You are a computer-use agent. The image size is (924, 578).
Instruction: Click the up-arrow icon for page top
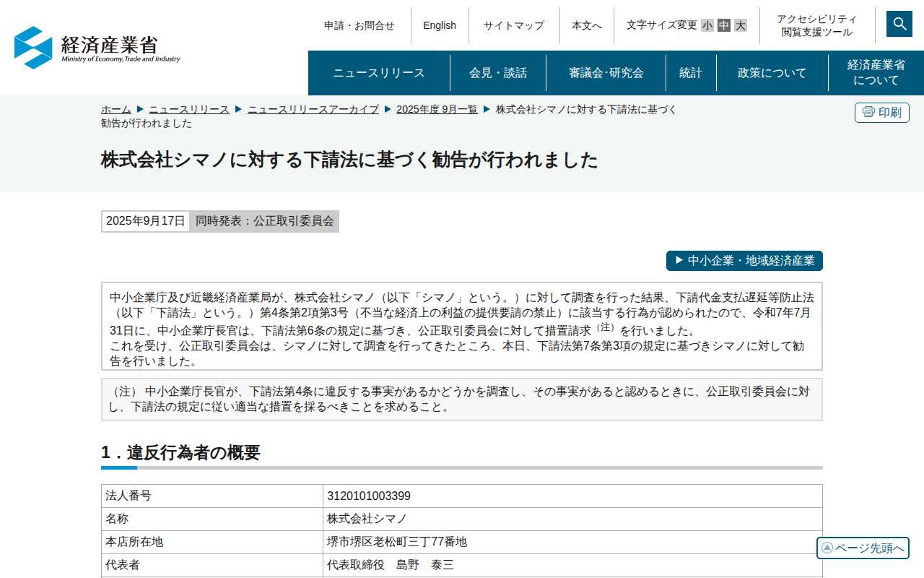[827, 548]
